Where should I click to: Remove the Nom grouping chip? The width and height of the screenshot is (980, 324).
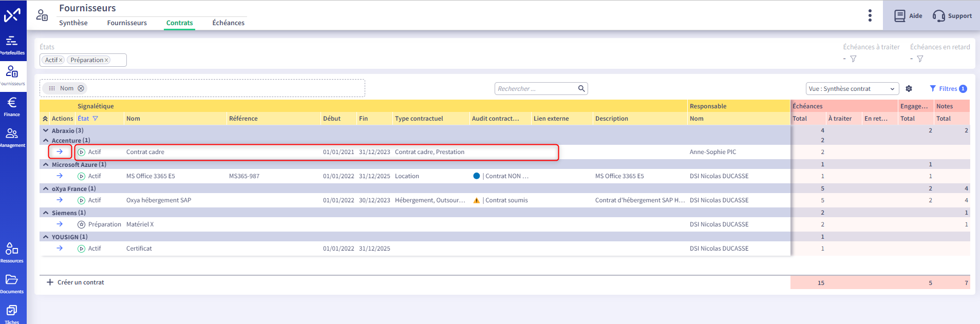point(81,88)
